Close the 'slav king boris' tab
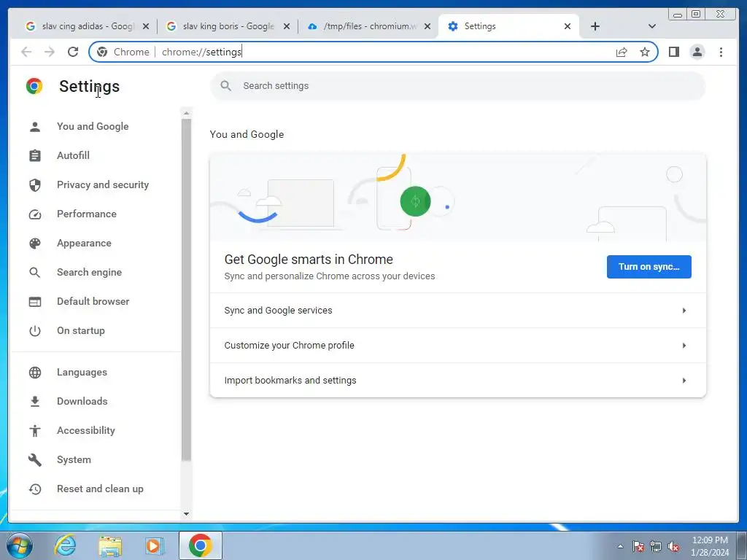Screen dimensions: 747x560 click(286, 26)
